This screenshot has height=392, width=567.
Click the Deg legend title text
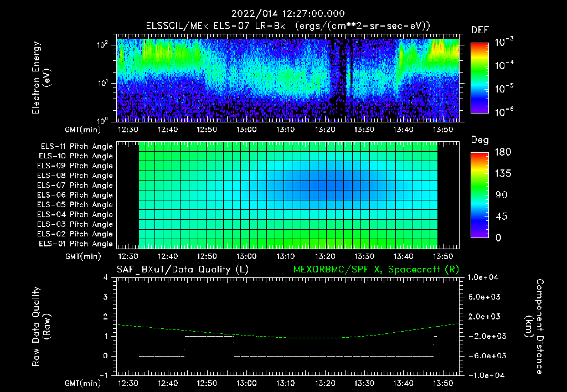[480, 140]
